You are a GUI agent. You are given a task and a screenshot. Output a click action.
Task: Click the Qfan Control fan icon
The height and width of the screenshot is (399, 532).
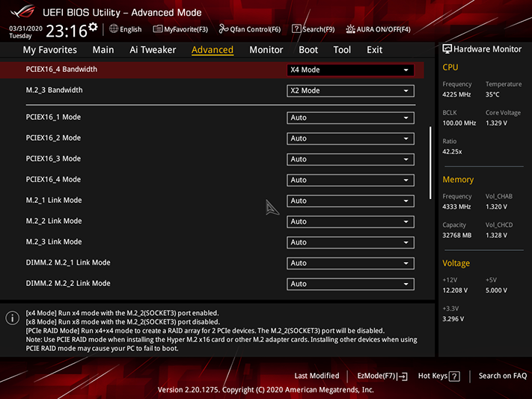tap(224, 29)
